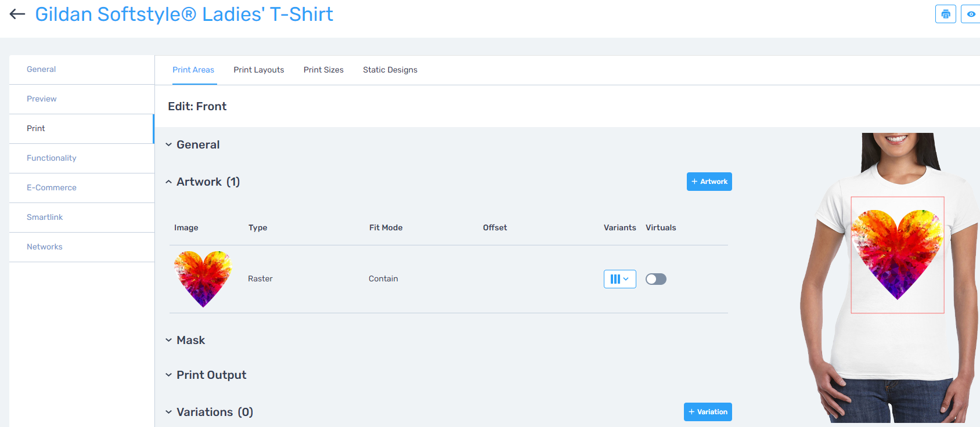The image size is (980, 427).
Task: Click the Offset column header
Action: 495,227
